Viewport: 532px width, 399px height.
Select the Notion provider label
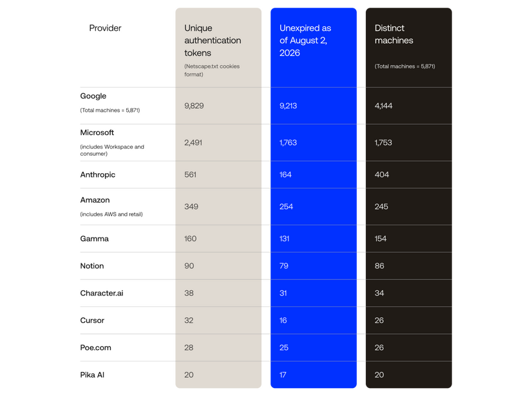click(92, 266)
